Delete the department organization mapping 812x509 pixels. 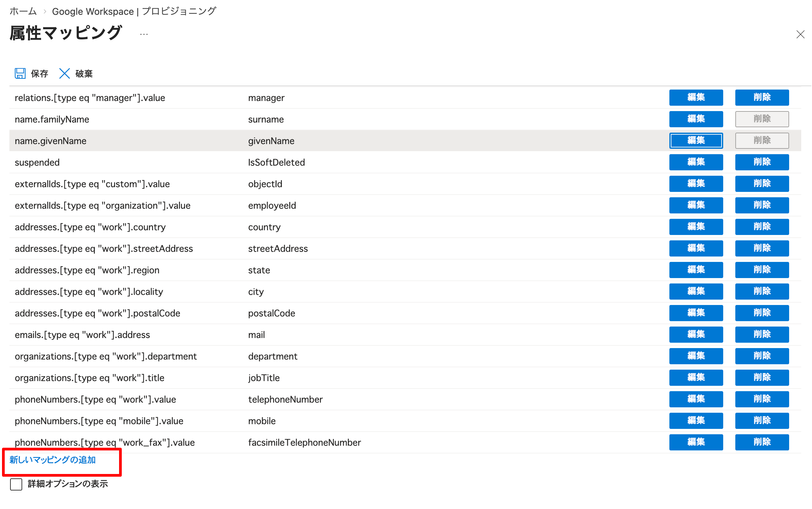click(x=762, y=356)
